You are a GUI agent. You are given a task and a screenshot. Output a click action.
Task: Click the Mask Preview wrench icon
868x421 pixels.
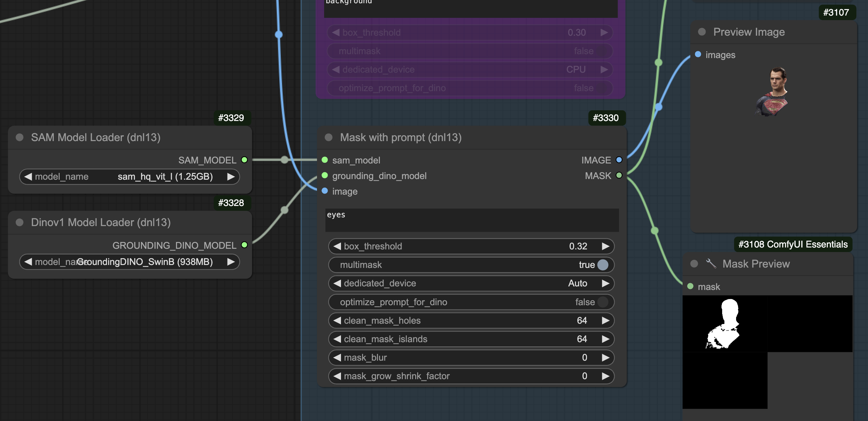(x=711, y=263)
